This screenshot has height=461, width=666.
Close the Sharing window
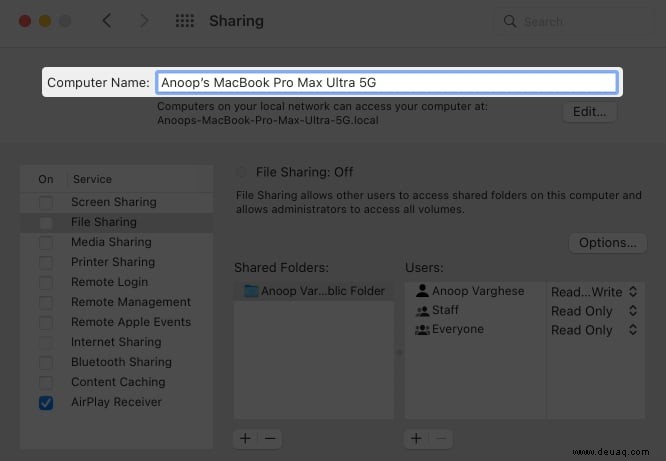pos(25,21)
